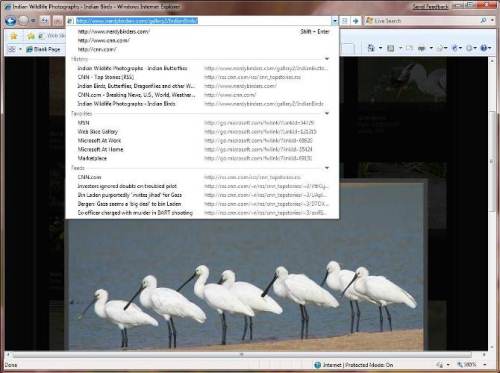
Task: Click the zoom level control in status bar
Action: (x=467, y=365)
